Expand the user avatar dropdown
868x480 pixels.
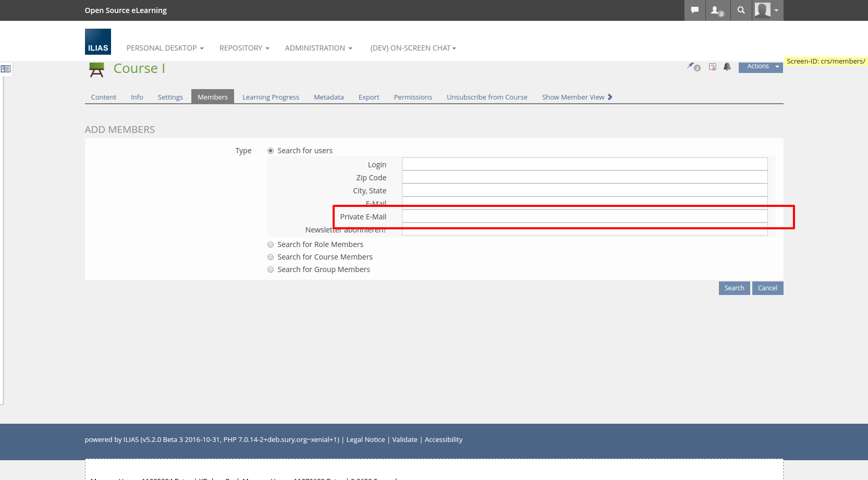767,10
